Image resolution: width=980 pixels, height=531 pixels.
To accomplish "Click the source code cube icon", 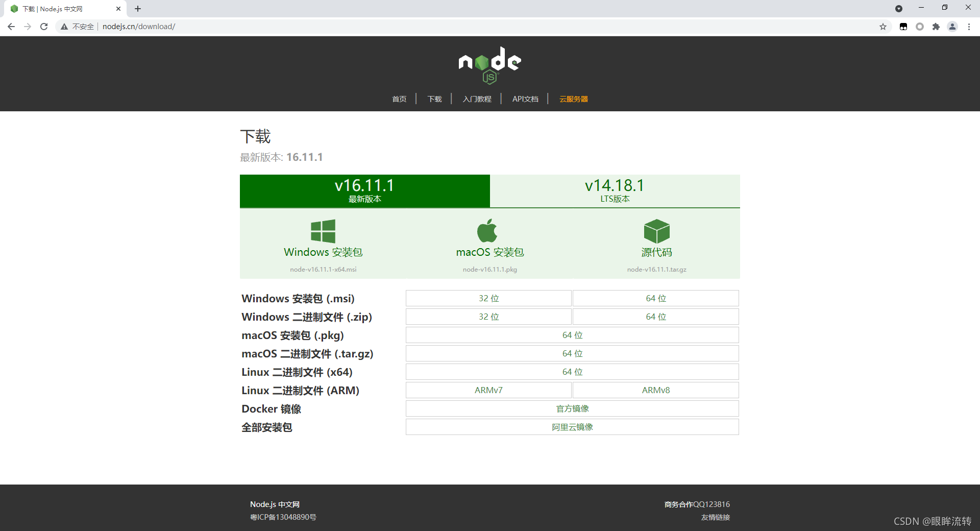I will point(656,231).
